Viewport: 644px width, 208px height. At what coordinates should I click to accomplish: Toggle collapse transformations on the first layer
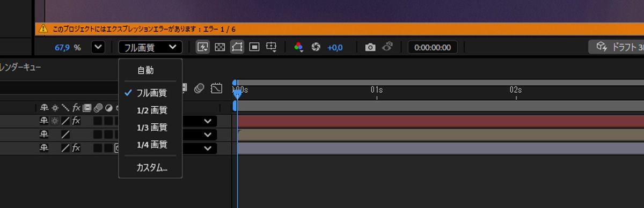click(x=55, y=121)
